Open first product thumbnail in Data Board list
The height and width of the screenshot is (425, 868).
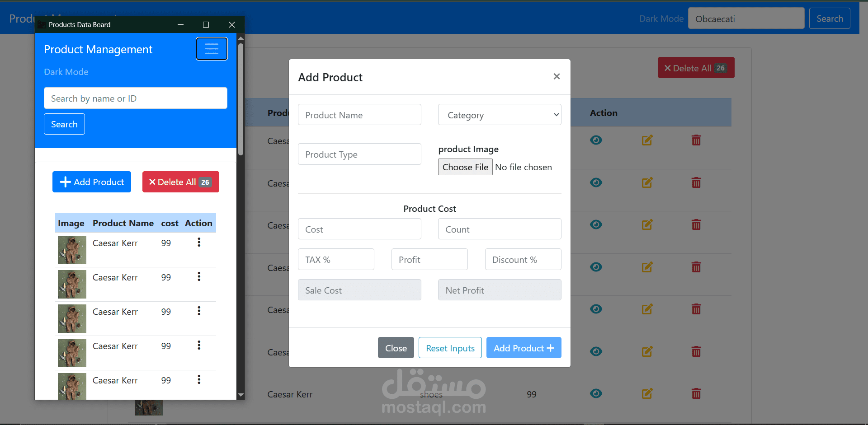tap(72, 250)
